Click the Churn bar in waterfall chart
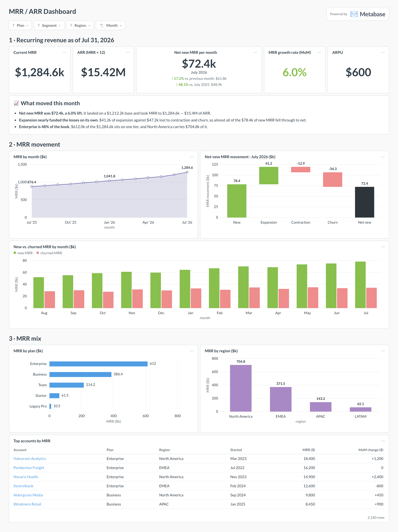The width and height of the screenshot is (398, 532). tap(332, 179)
